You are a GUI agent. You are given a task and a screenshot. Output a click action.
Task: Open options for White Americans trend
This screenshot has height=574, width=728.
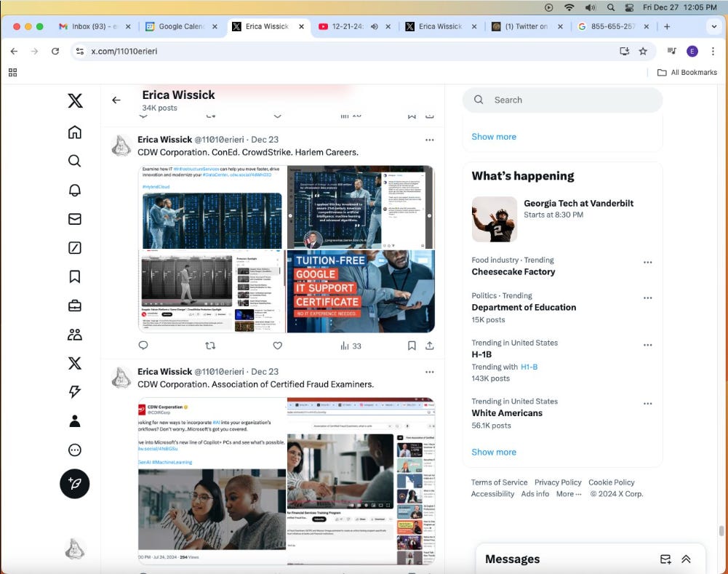pyautogui.click(x=648, y=404)
